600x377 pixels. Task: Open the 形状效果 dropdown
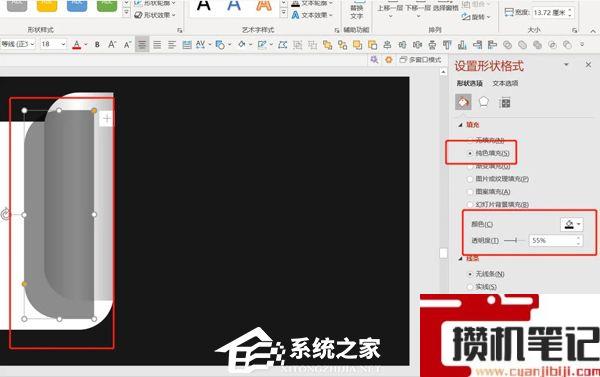(x=155, y=15)
